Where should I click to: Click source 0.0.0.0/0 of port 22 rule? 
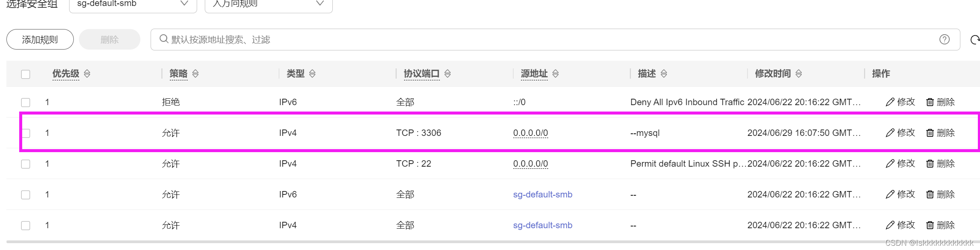tap(530, 164)
